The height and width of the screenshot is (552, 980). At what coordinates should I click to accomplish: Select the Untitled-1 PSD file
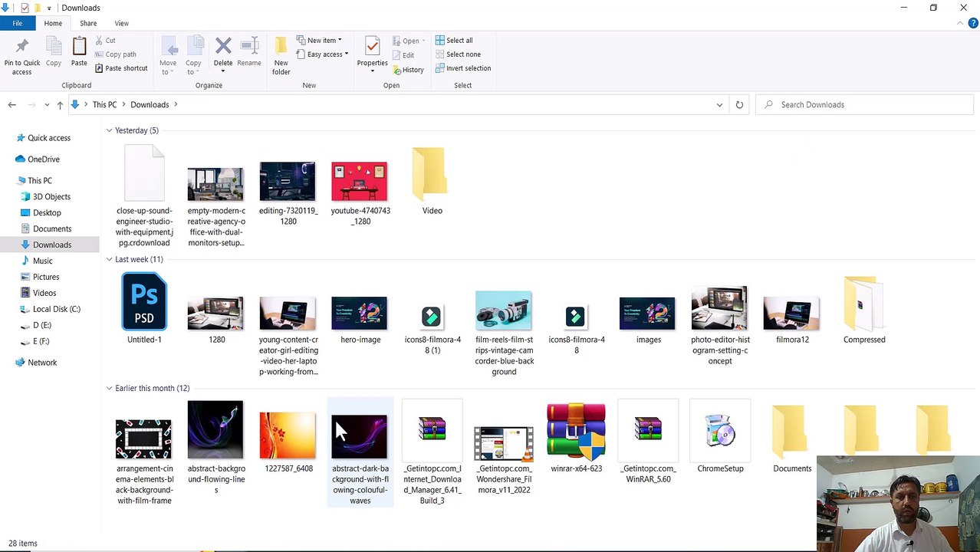(144, 308)
